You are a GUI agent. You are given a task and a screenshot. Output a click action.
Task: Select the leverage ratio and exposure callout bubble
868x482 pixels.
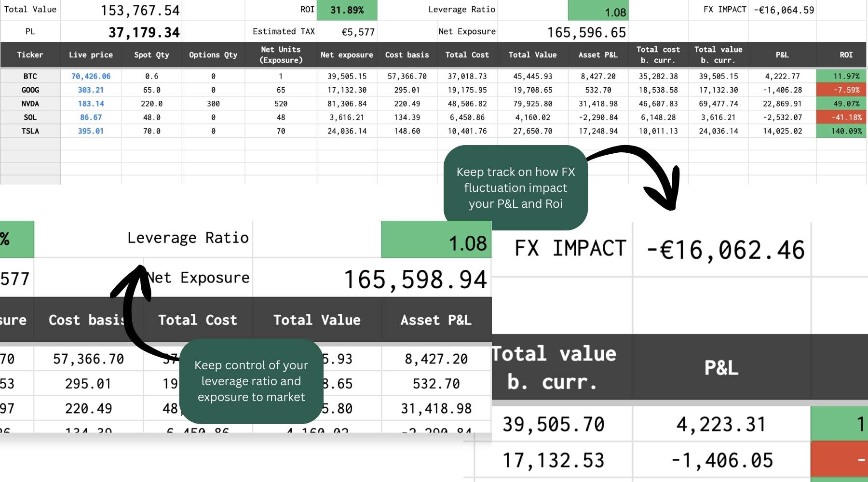pyautogui.click(x=251, y=381)
